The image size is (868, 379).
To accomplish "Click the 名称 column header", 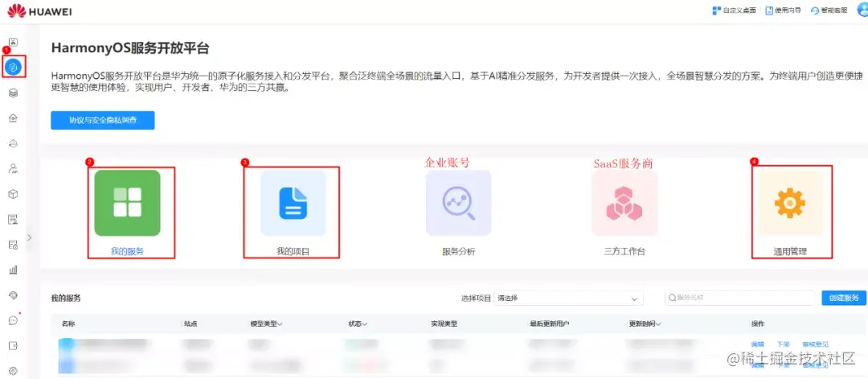I will pyautogui.click(x=68, y=324).
